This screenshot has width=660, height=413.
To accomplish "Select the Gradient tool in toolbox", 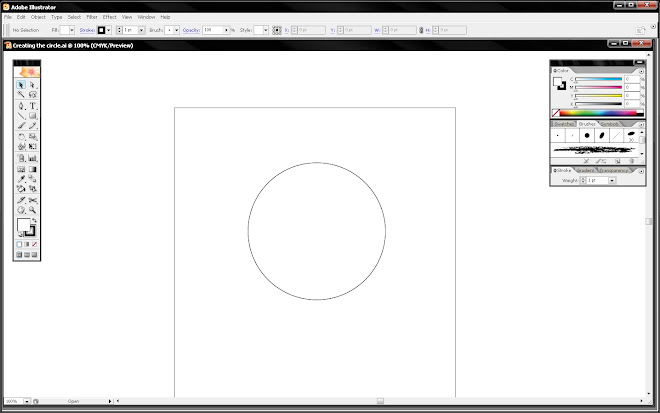I will 32,169.
